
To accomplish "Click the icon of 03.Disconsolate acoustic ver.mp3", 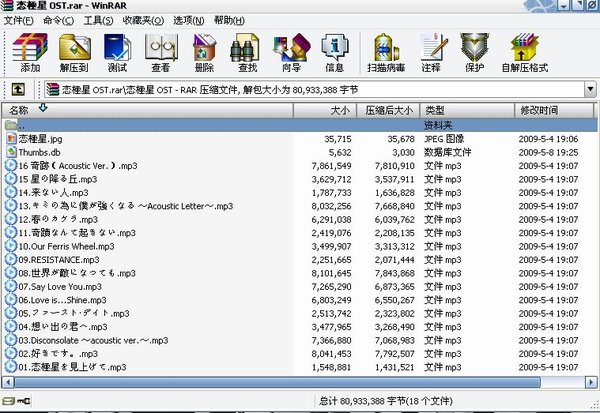I will 11,340.
